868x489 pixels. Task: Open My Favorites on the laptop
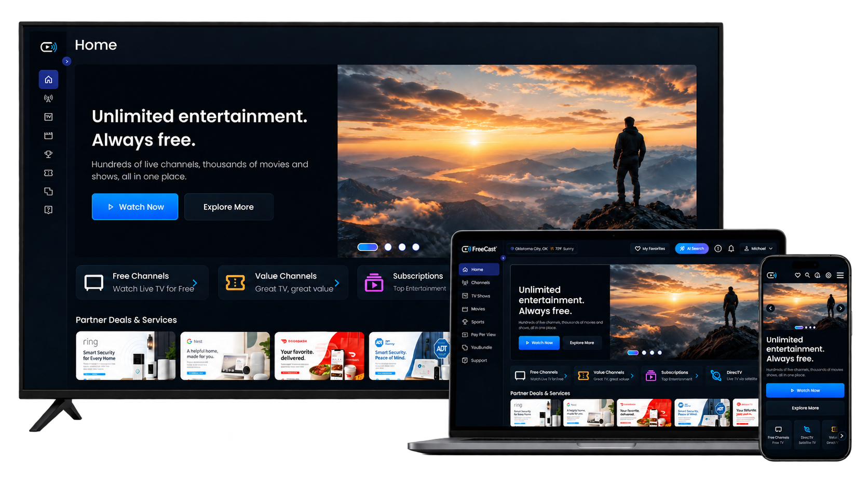click(x=650, y=248)
